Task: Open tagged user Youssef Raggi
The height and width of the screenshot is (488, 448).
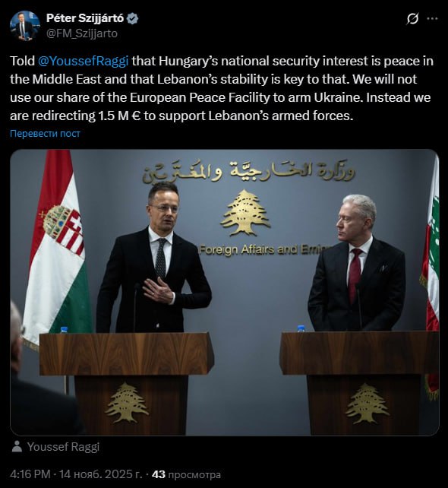Action: (64, 447)
